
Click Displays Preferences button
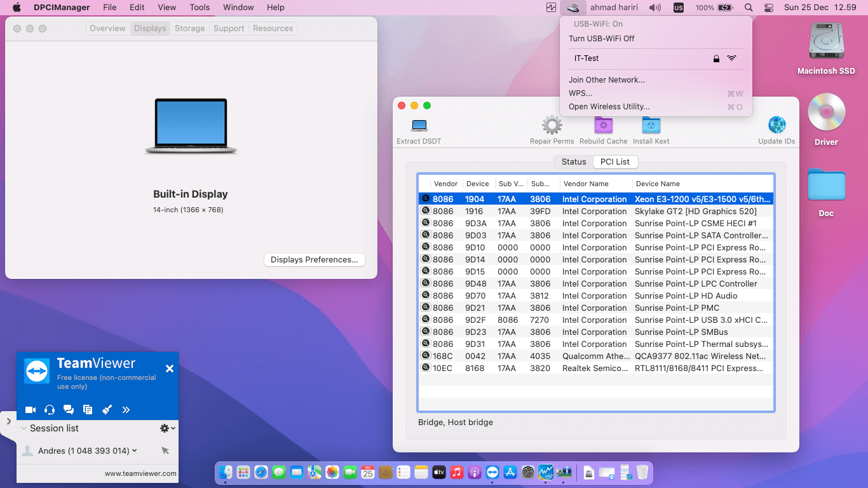[x=314, y=259]
